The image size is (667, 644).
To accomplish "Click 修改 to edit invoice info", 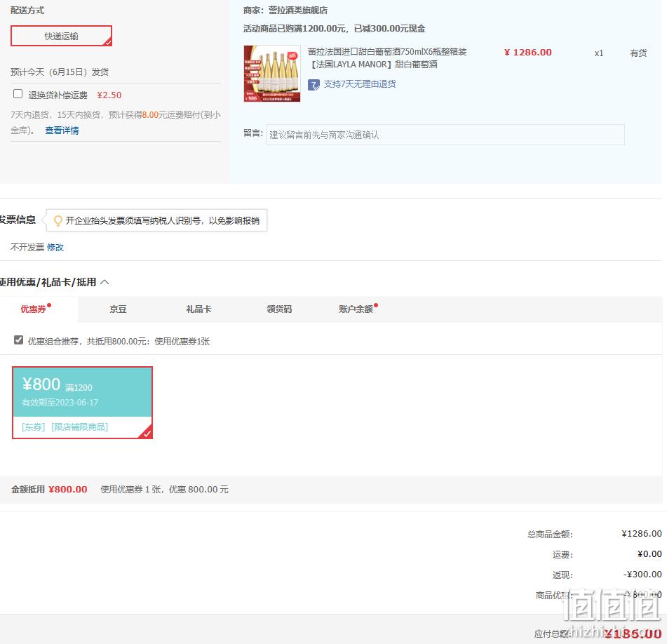I will pyautogui.click(x=55, y=247).
